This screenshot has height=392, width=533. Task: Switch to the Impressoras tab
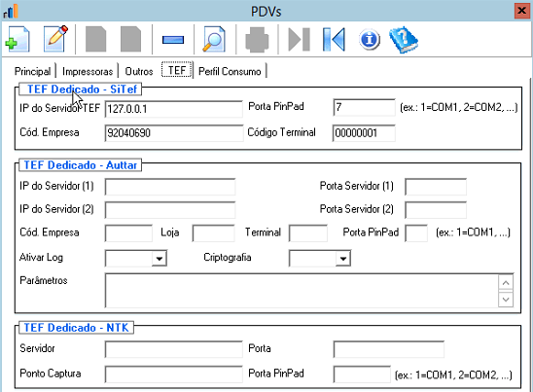[88, 71]
